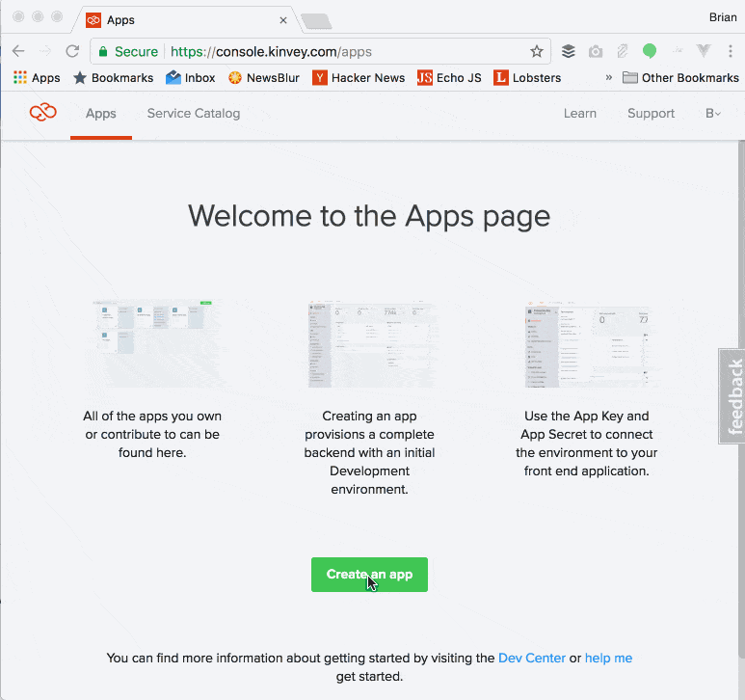The width and height of the screenshot is (745, 700).
Task: Open the NewsBlur bookmark
Action: pos(263,77)
